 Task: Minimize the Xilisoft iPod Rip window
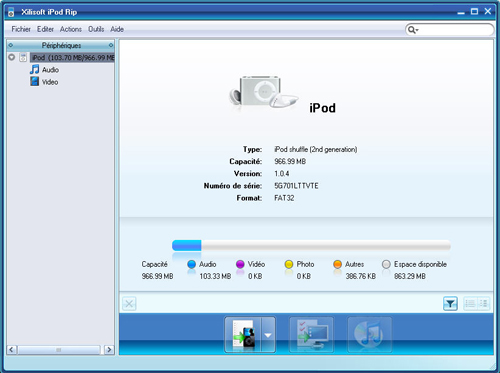[x=461, y=12]
